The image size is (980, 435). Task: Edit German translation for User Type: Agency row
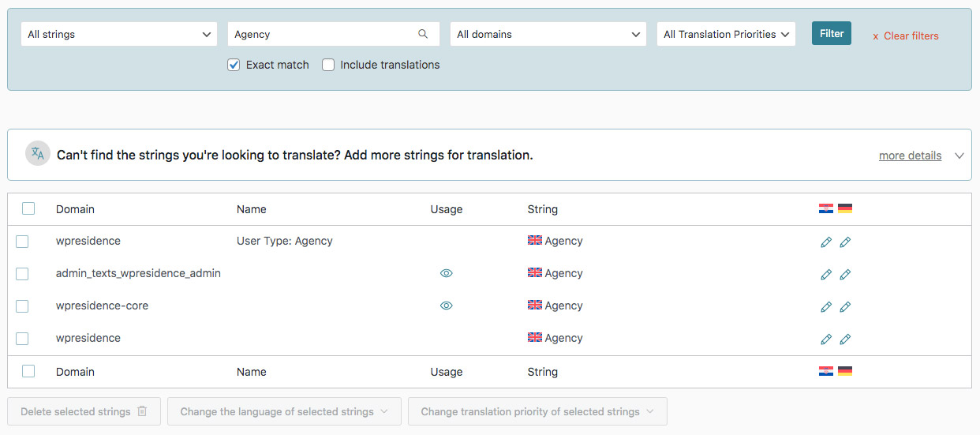coord(845,242)
